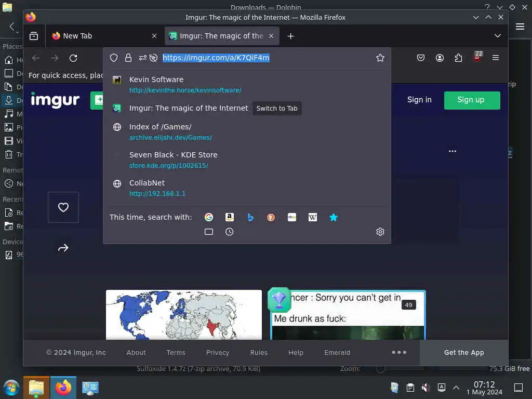Screen dimensions: 532x399
Task: Click the Sign in link
Action: coord(419,100)
